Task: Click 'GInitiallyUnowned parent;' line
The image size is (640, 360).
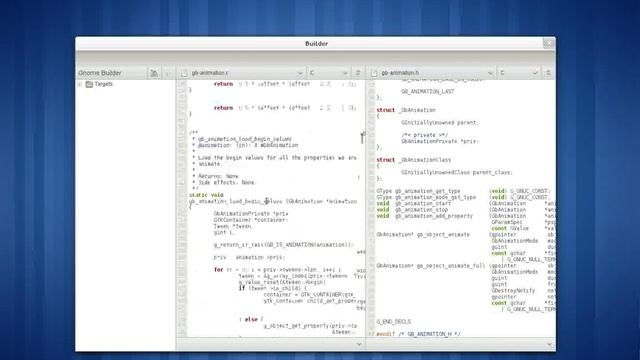Action: tap(440, 122)
